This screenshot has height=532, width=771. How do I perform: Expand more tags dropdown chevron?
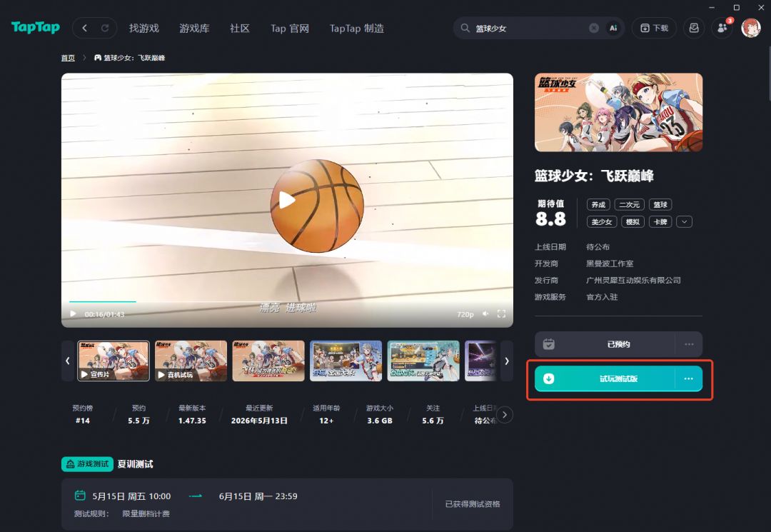pos(685,222)
